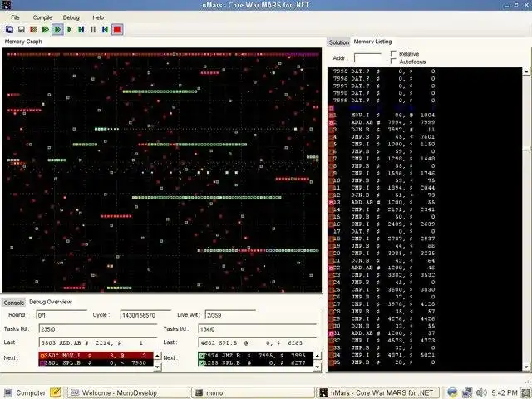Switch to the mono taskbar window

point(253,392)
